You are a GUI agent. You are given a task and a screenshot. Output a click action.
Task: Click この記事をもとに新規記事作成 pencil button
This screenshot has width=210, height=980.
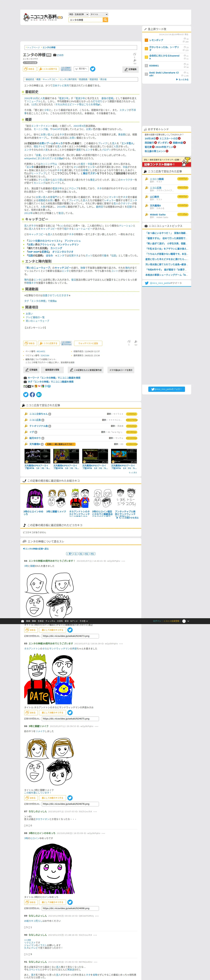point(85,370)
